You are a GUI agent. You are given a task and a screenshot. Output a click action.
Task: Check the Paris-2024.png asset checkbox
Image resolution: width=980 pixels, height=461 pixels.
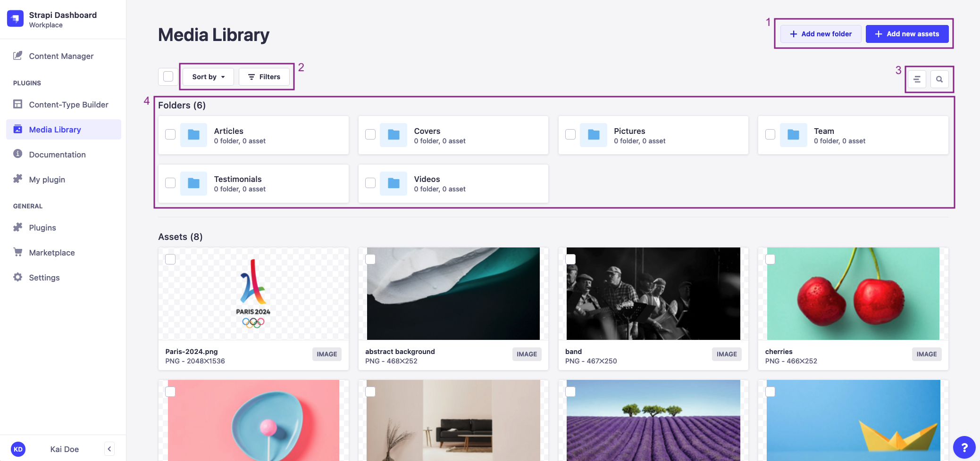(170, 259)
